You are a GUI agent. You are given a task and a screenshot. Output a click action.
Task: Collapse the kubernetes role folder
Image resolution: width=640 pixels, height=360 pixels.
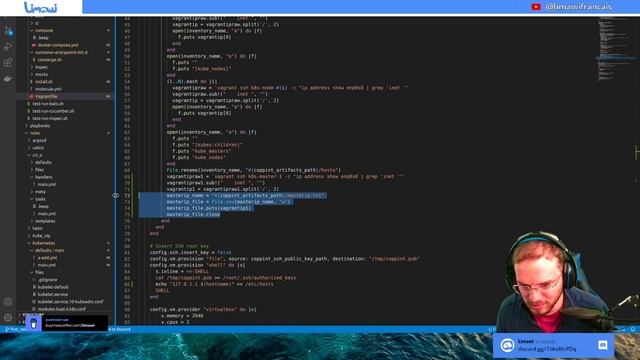(44, 243)
